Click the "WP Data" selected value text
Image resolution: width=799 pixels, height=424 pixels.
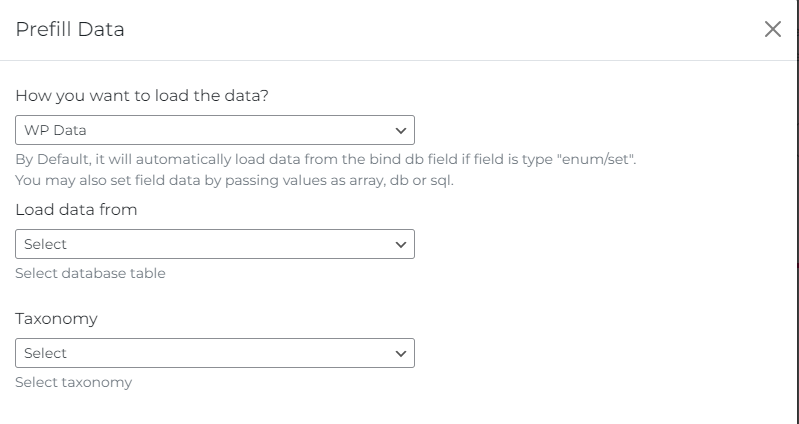[x=50, y=131]
